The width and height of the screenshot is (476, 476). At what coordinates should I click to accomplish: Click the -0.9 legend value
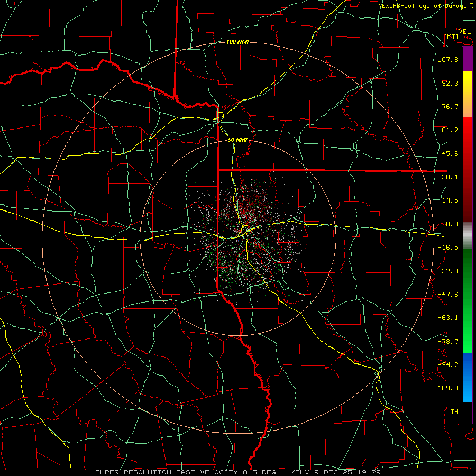tap(450, 224)
